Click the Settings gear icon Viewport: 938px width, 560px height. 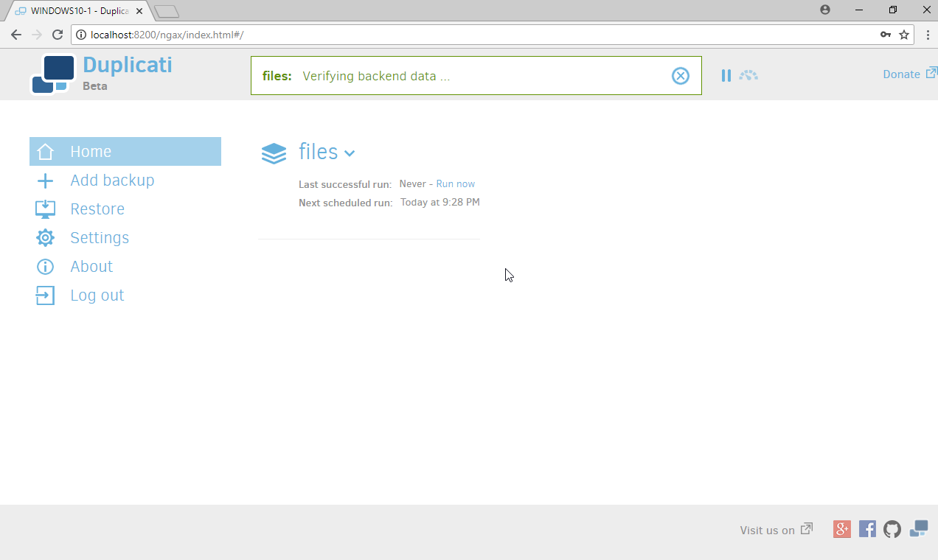pyautogui.click(x=45, y=238)
